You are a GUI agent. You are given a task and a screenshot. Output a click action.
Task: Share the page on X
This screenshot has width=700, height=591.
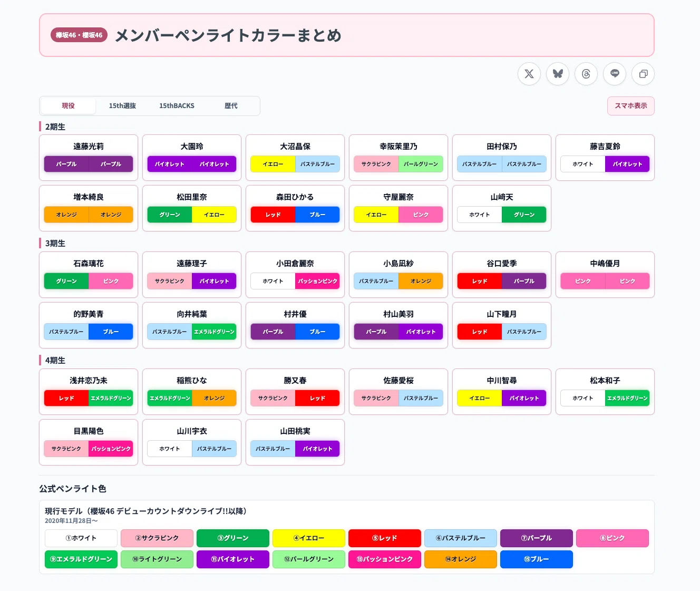pyautogui.click(x=529, y=74)
